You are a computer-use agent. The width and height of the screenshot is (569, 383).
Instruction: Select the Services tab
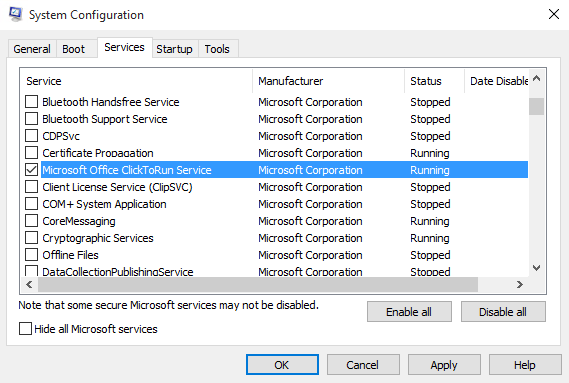click(x=124, y=47)
